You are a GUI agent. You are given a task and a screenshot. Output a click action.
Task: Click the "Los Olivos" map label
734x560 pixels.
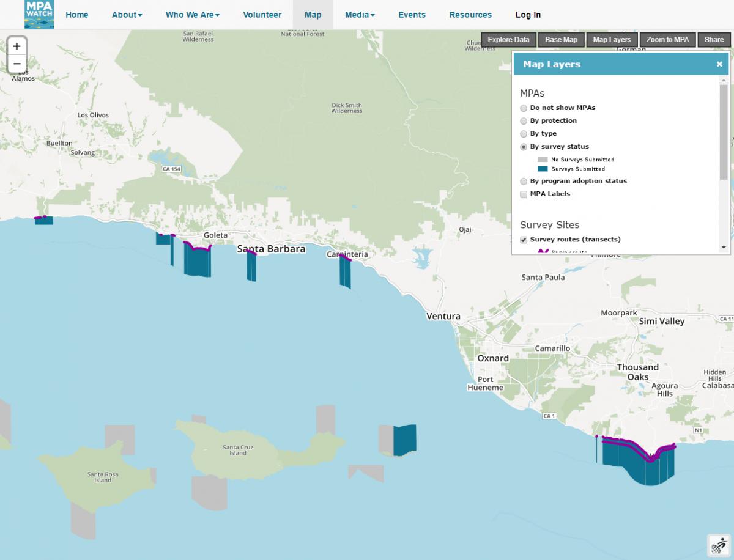click(x=93, y=115)
